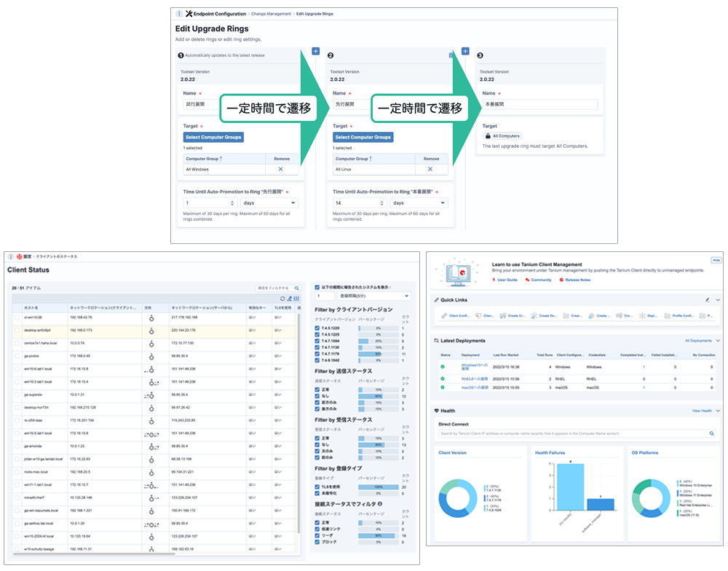The image size is (728, 571).
Task: Select the row checkbox for desktop-an0c8p4
Action: pyautogui.click(x=17, y=330)
